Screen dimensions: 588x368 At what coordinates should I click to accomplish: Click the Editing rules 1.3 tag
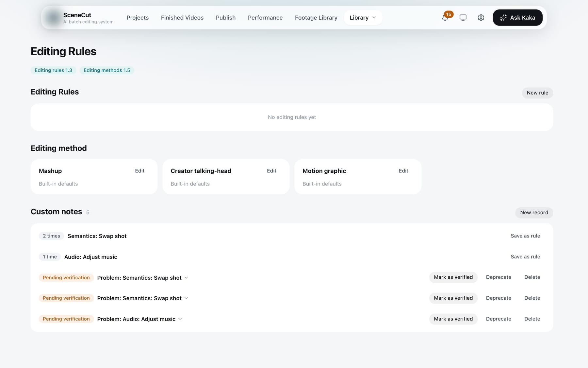pos(53,70)
